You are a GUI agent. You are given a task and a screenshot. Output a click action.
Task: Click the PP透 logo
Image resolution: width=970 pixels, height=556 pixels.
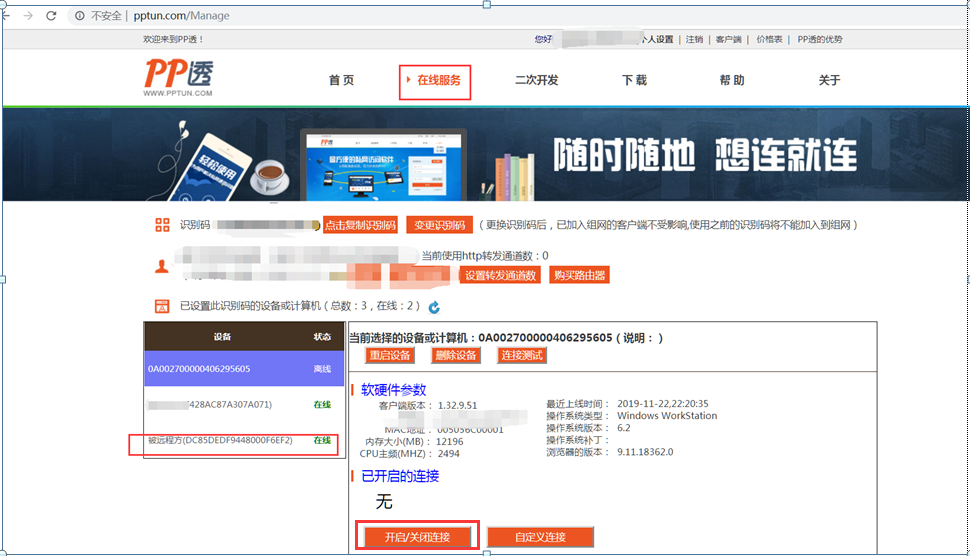click(x=178, y=77)
